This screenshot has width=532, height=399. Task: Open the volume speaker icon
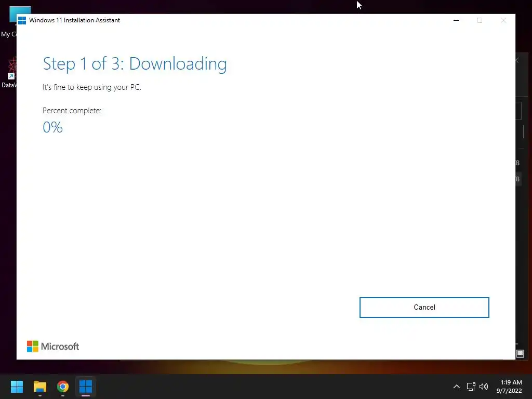484,387
